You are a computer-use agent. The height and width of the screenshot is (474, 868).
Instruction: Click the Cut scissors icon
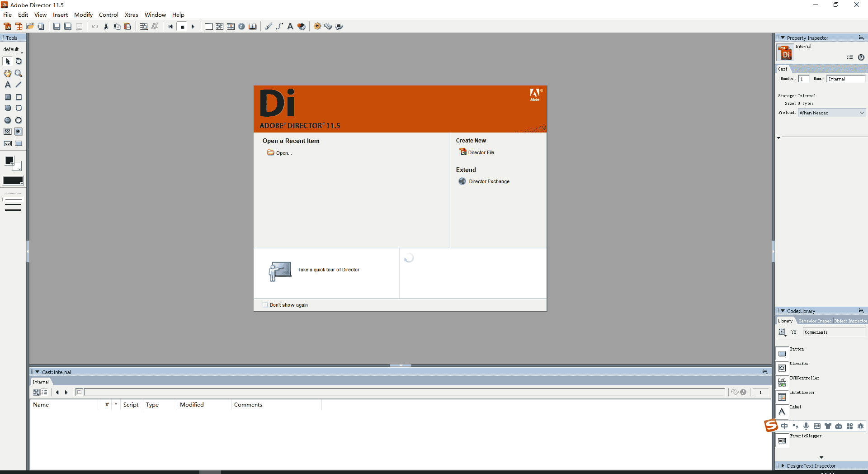pyautogui.click(x=106, y=26)
